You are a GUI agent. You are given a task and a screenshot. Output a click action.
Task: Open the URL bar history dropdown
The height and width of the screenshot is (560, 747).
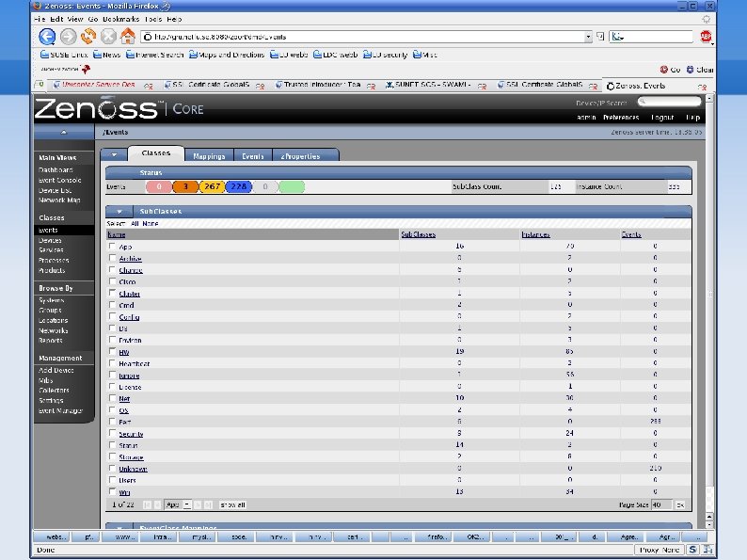click(x=588, y=37)
